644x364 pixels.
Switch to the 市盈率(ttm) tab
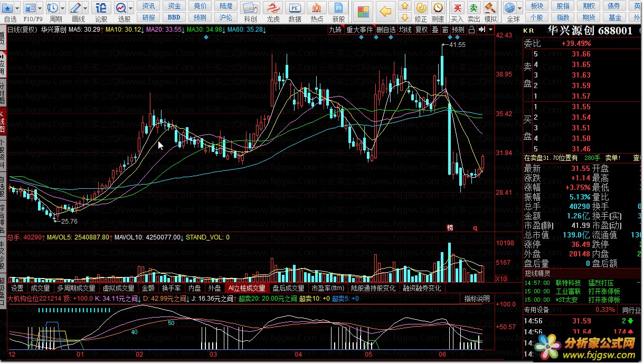328,288
